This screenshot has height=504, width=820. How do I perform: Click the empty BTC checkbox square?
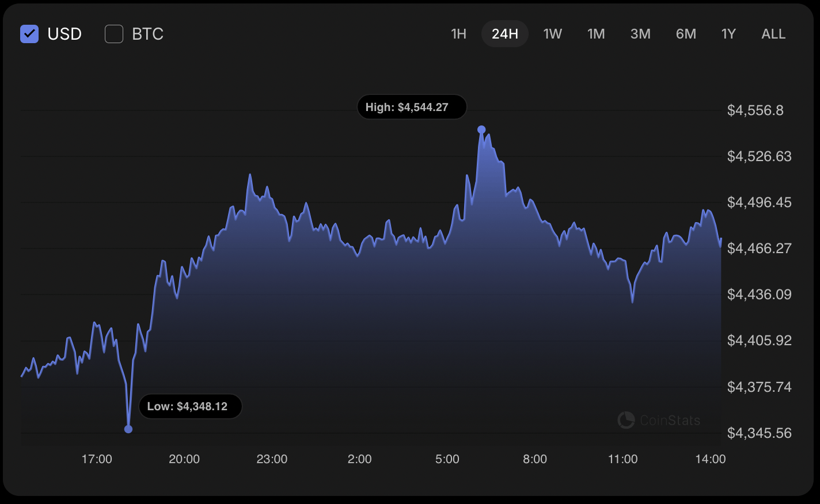pos(114,34)
